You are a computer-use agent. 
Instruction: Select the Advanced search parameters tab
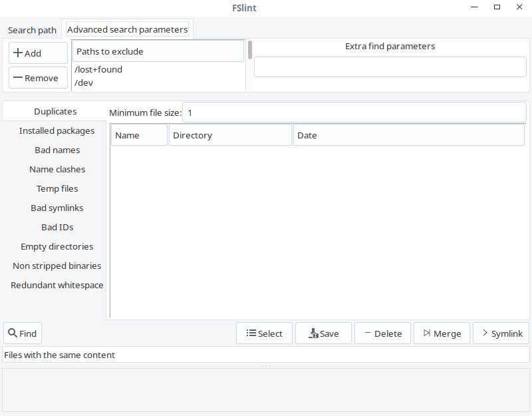[x=127, y=29]
